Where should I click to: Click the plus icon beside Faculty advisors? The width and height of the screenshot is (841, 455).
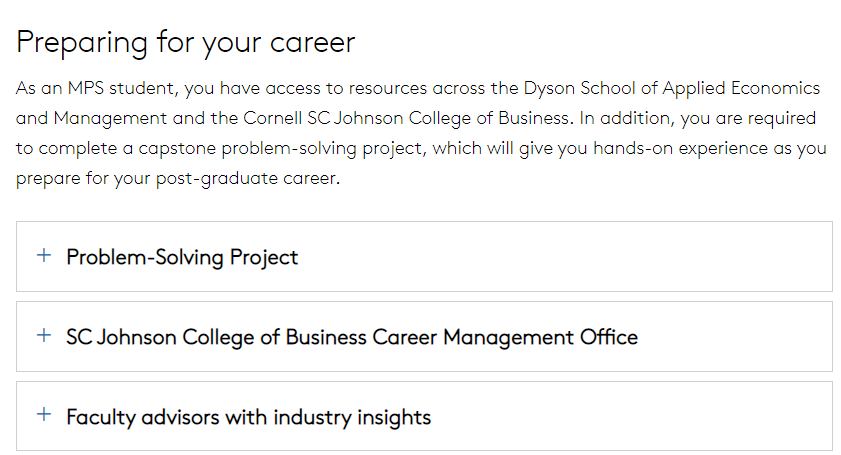click(43, 415)
